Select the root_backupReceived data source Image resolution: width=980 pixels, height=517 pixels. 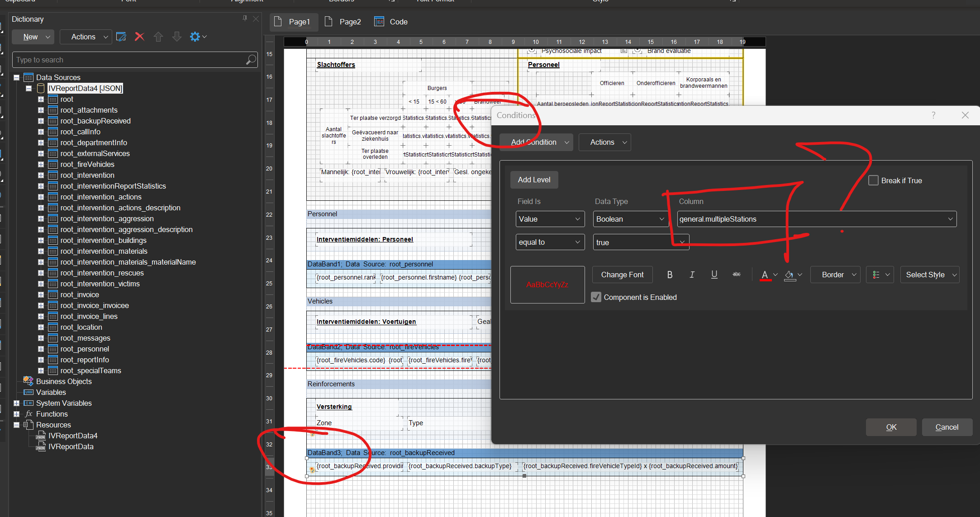95,121
